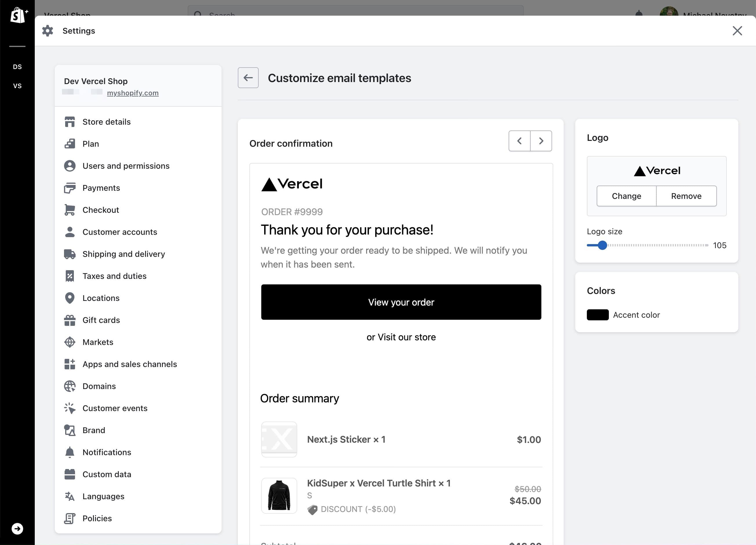Open Taxes and duties settings icon
Screen dimensions: 756x545
pyautogui.click(x=70, y=276)
